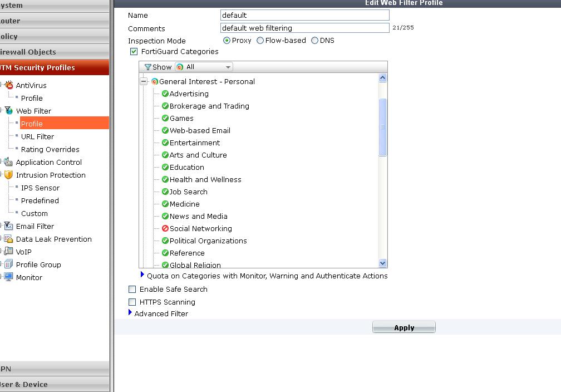Open the User & Device section
The width and height of the screenshot is (561, 392).
[55, 384]
